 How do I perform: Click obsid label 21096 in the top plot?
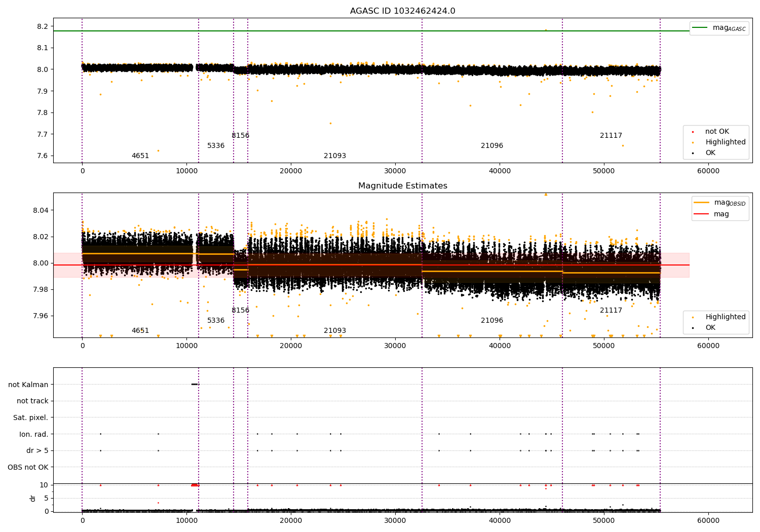(x=492, y=146)
